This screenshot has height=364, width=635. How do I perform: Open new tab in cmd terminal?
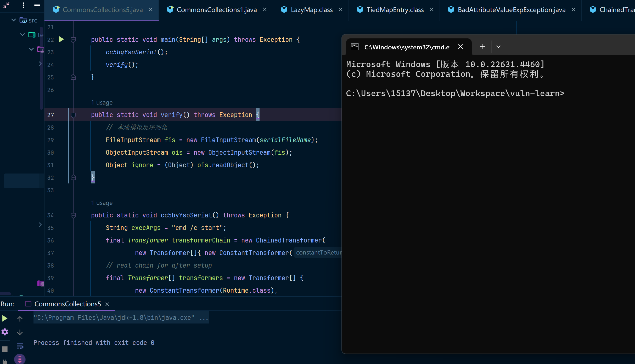[x=483, y=47]
